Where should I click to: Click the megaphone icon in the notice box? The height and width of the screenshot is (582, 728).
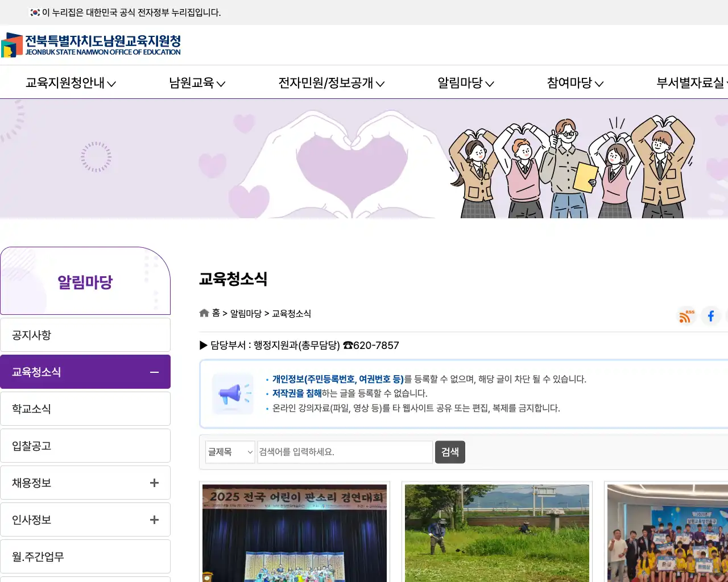[232, 393]
